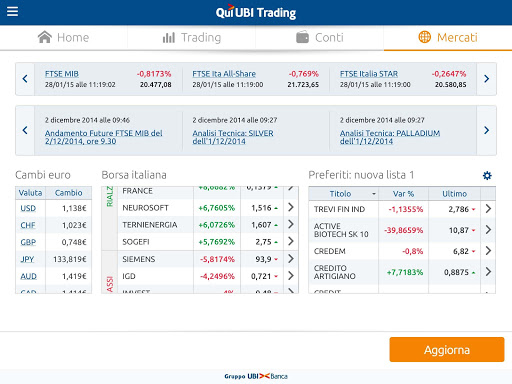This screenshot has width=512, height=384.
Task: Open SIEMENS details chevron
Action: [291, 259]
